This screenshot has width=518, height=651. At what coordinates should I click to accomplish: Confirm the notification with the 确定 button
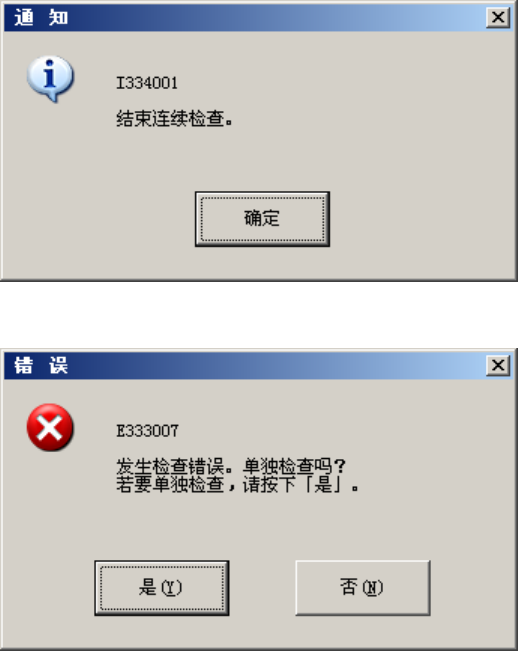(x=262, y=219)
